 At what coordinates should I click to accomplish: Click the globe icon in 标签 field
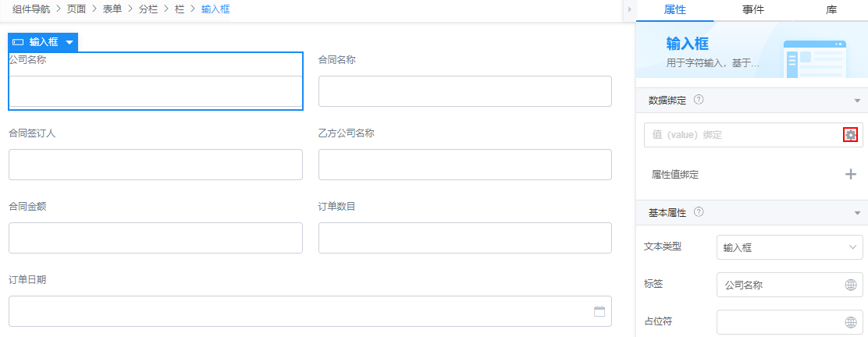tap(851, 286)
